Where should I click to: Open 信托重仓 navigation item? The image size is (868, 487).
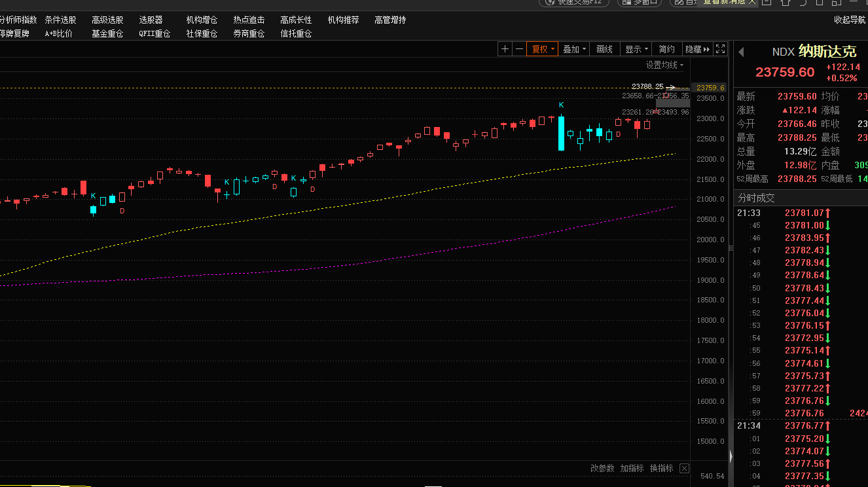296,33
